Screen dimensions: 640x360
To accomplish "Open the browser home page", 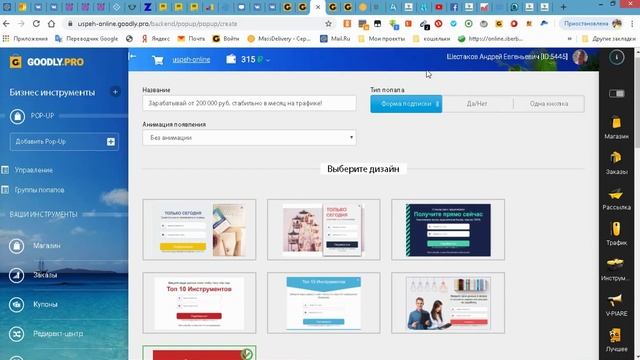I will [51, 24].
